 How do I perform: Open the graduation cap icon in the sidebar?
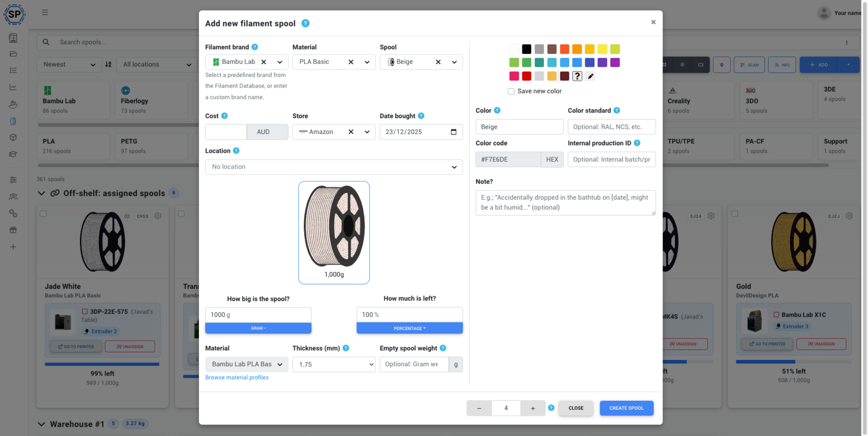point(13,154)
